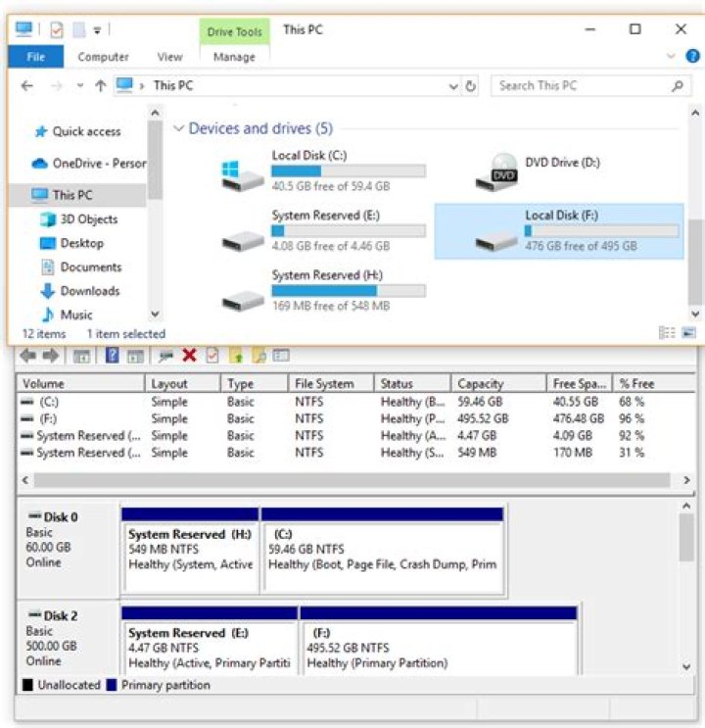Open Explorer help question mark icon

tap(692, 56)
